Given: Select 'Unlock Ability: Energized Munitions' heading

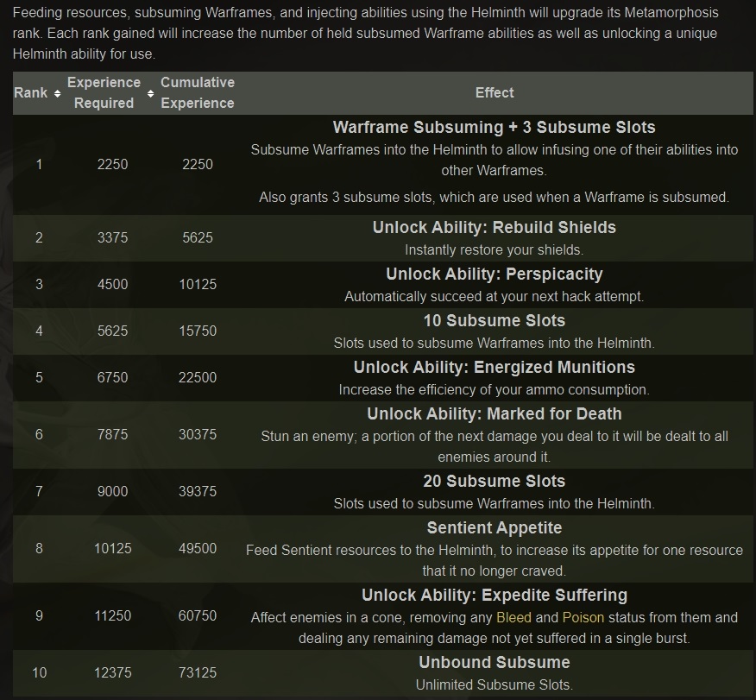Looking at the screenshot, I should [495, 368].
